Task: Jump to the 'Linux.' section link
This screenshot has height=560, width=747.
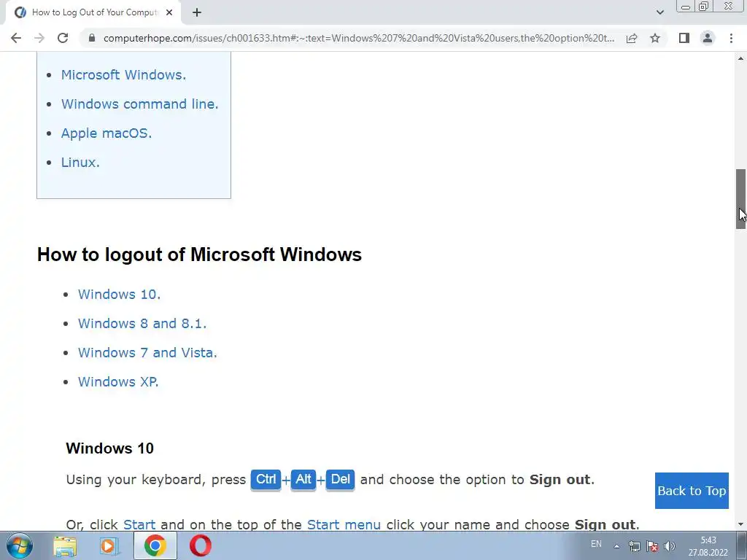Action: tap(80, 163)
